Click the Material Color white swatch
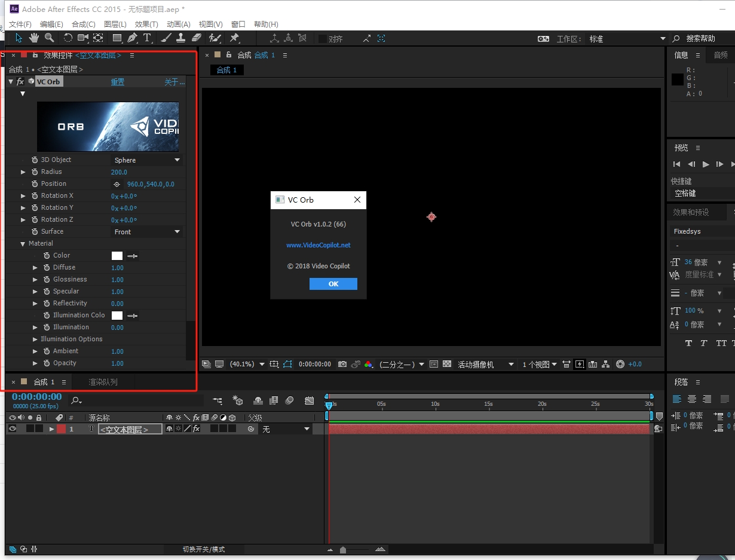The width and height of the screenshot is (735, 560). pyautogui.click(x=117, y=256)
